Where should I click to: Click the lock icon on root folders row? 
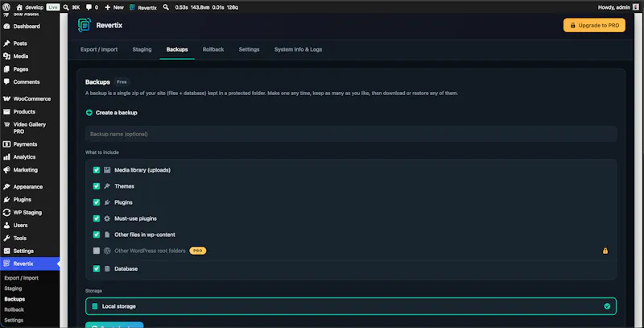pos(605,251)
